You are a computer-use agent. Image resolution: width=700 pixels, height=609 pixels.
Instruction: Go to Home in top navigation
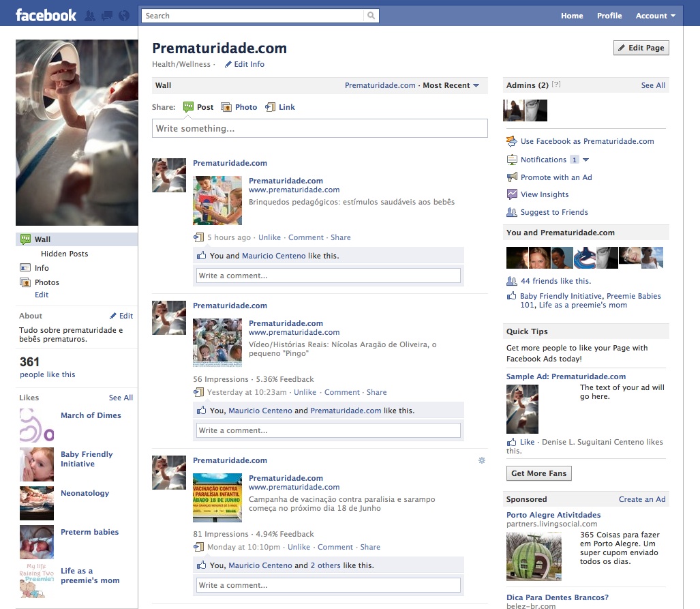[x=572, y=16]
